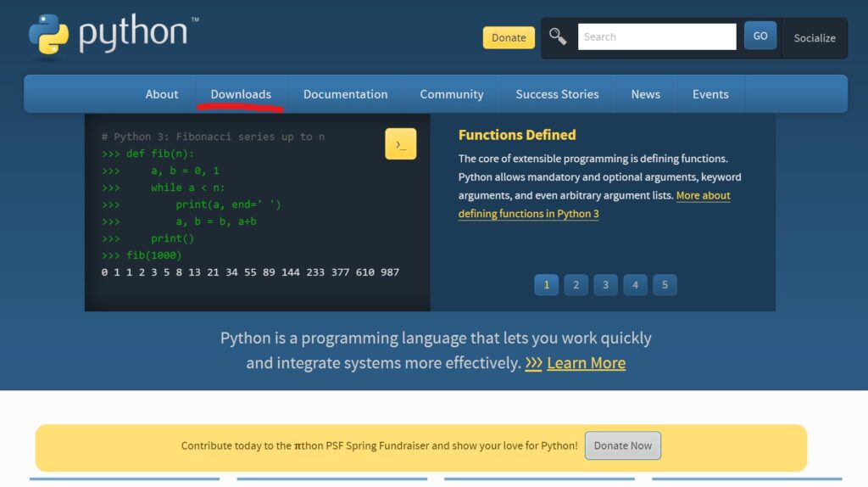Click the PSF Spring Fundraiser banner text
The width and height of the screenshot is (868, 487).
click(x=379, y=445)
